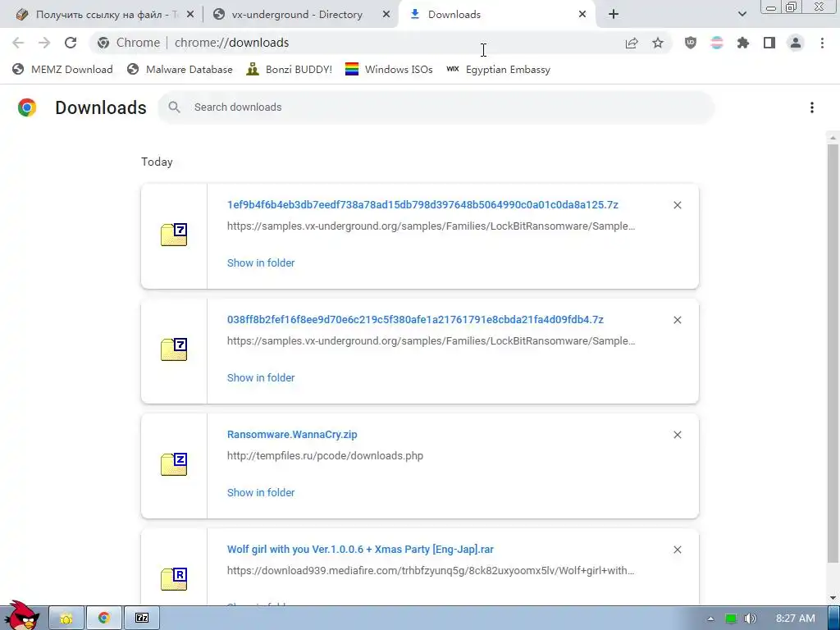Open the 7-Zip taskbar button
Viewport: 840px width, 630px height.
click(142, 619)
